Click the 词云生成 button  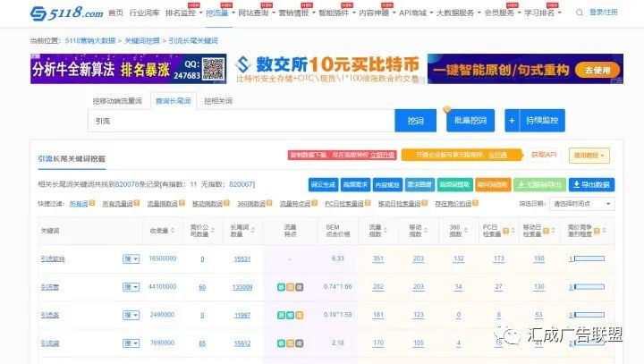pos(323,185)
